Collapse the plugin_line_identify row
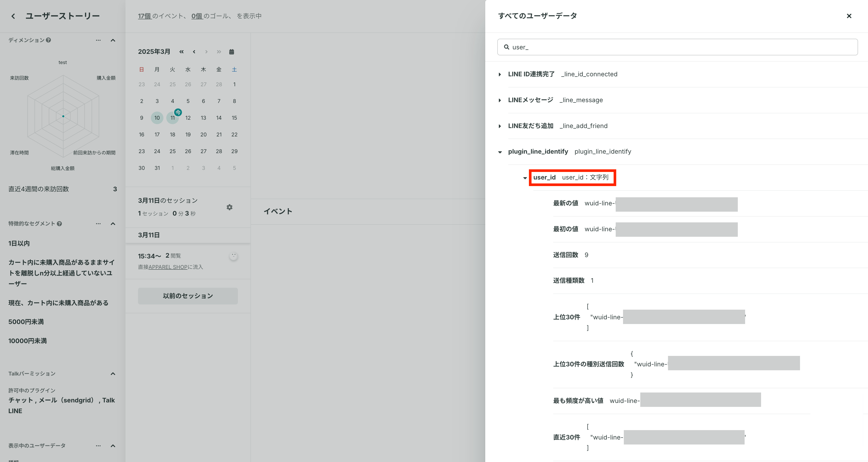868x462 pixels. click(x=500, y=152)
